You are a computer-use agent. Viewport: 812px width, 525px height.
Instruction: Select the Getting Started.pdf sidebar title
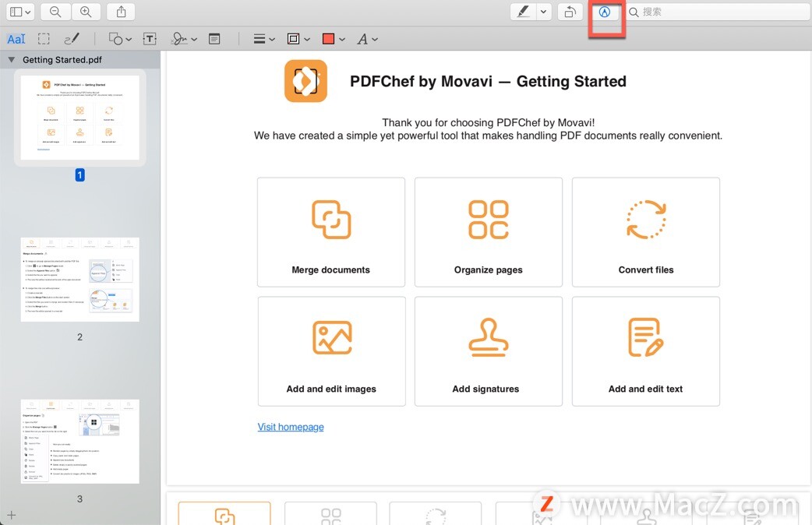(62, 59)
